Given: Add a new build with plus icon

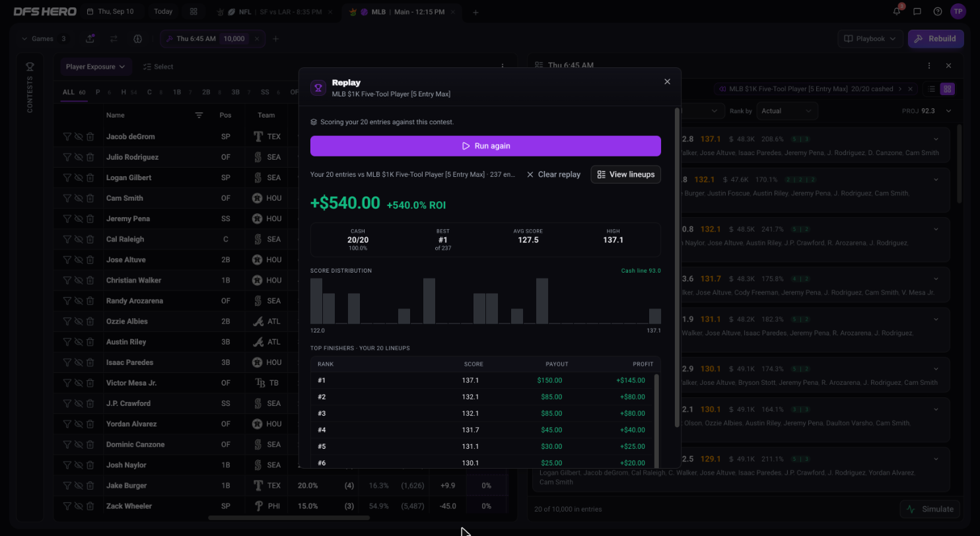Looking at the screenshot, I should coord(276,39).
